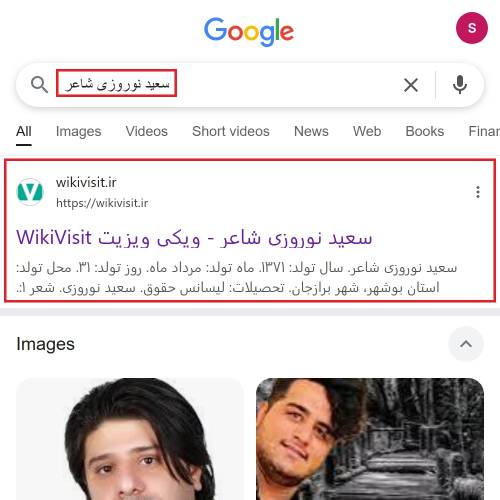Open the long-haired man image thumbnail

130,439
